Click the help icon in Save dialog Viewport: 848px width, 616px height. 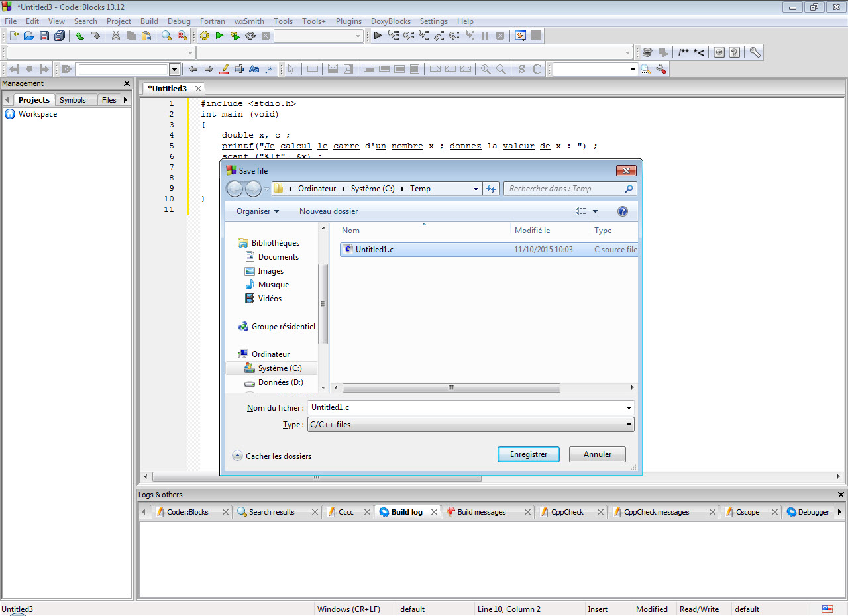pos(622,211)
